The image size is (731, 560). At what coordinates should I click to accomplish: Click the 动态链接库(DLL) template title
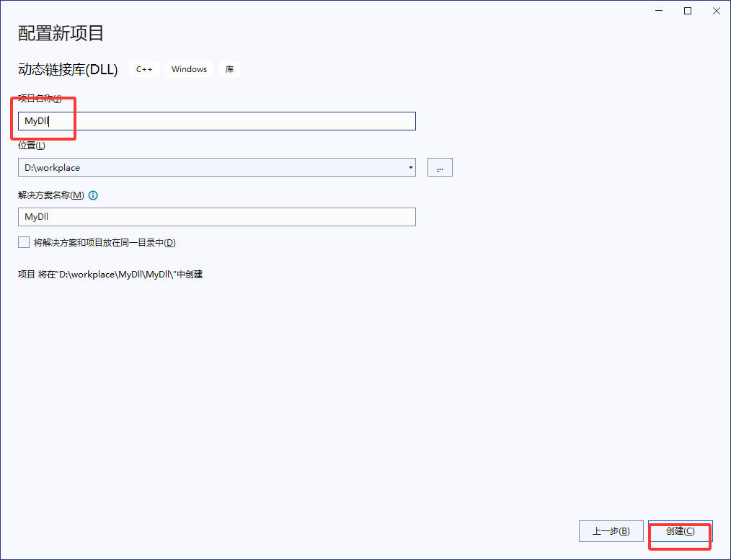pos(68,69)
